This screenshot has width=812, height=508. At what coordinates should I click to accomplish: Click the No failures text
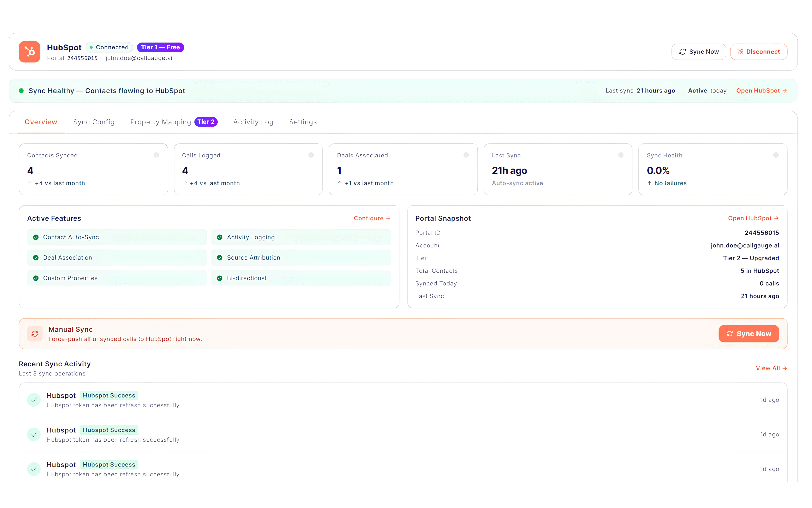pyautogui.click(x=670, y=183)
